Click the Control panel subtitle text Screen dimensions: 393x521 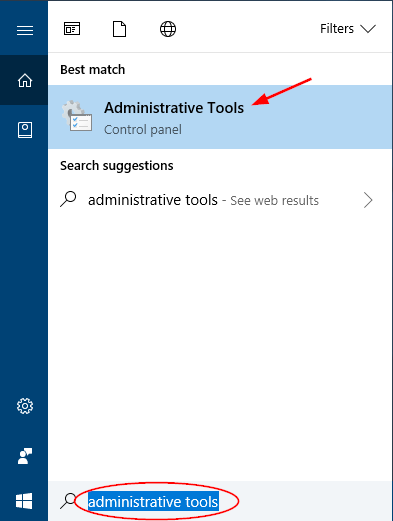click(x=143, y=130)
